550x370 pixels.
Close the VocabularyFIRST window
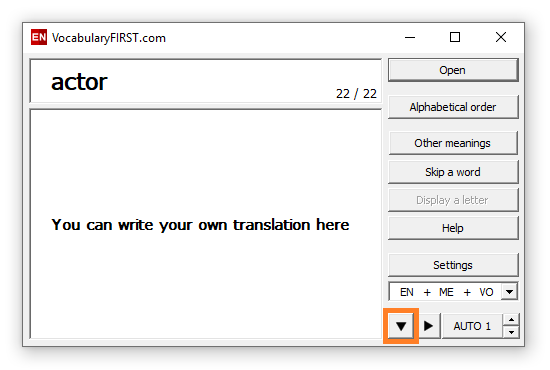click(501, 37)
